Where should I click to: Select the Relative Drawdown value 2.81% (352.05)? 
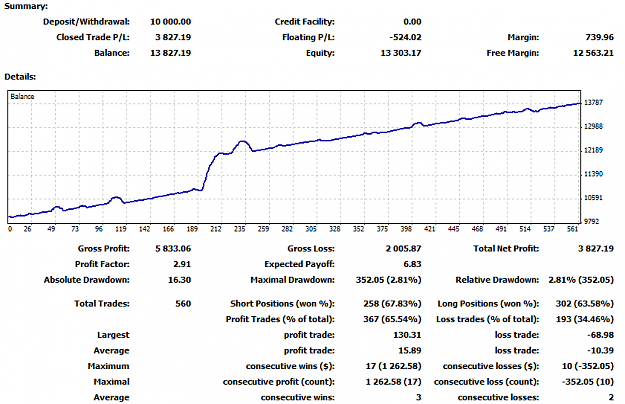[581, 280]
